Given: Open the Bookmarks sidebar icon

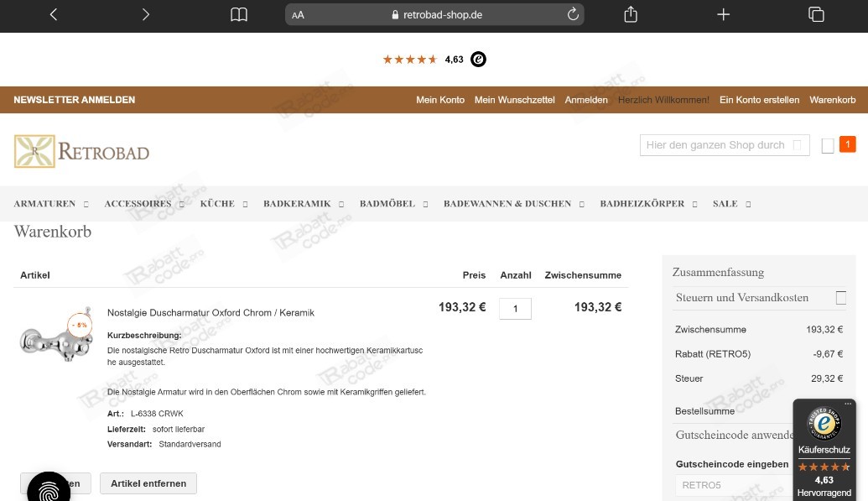Looking at the screenshot, I should tap(239, 14).
